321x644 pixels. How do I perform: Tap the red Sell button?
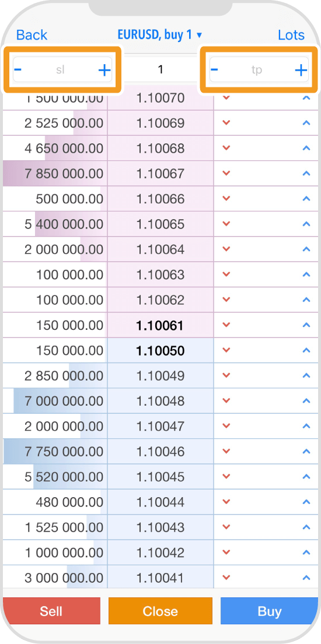pyautogui.click(x=51, y=611)
